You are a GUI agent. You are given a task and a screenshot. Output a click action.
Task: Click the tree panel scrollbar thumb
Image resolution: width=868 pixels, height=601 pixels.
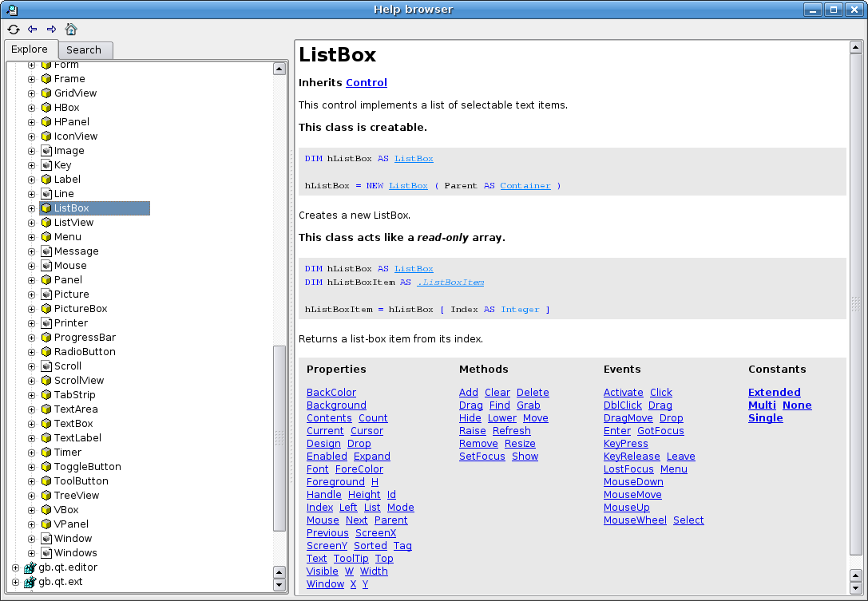click(x=279, y=438)
